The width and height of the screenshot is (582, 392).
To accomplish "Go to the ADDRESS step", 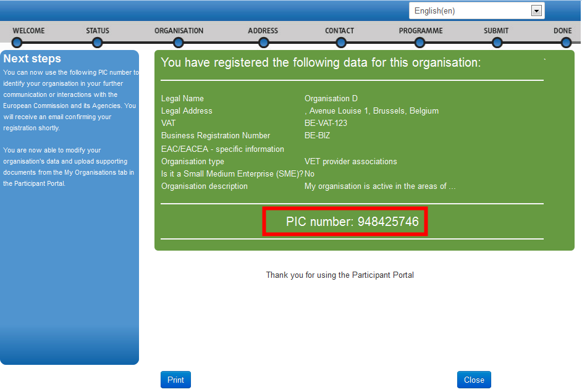I will click(263, 31).
